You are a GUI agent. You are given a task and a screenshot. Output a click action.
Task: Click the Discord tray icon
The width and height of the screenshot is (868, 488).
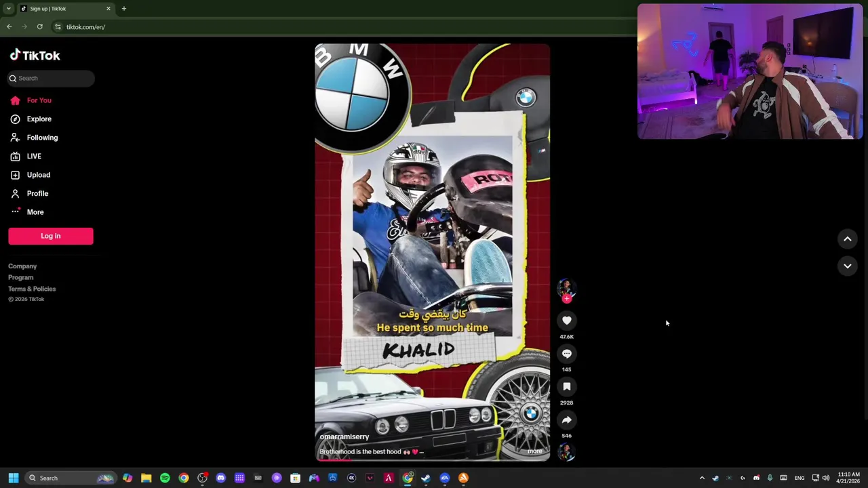756,479
